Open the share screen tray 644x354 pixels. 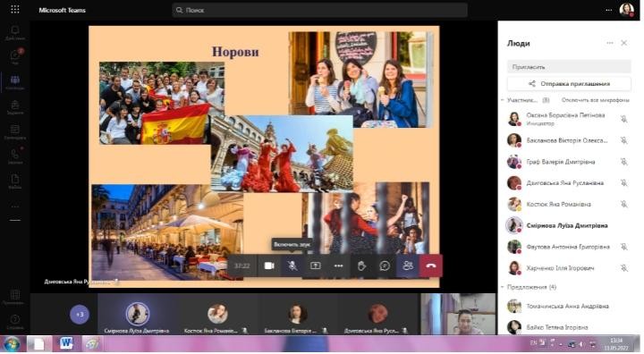coord(315,266)
